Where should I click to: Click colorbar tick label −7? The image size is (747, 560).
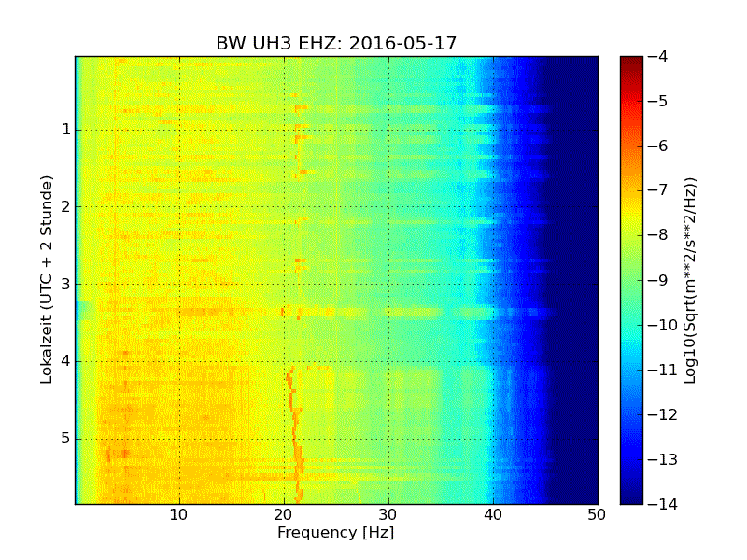[658, 190]
